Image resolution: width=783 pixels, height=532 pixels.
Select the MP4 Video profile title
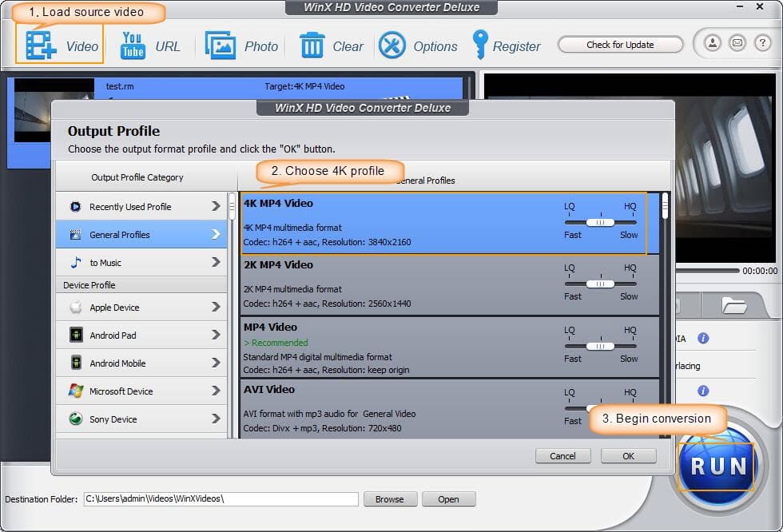click(x=270, y=327)
